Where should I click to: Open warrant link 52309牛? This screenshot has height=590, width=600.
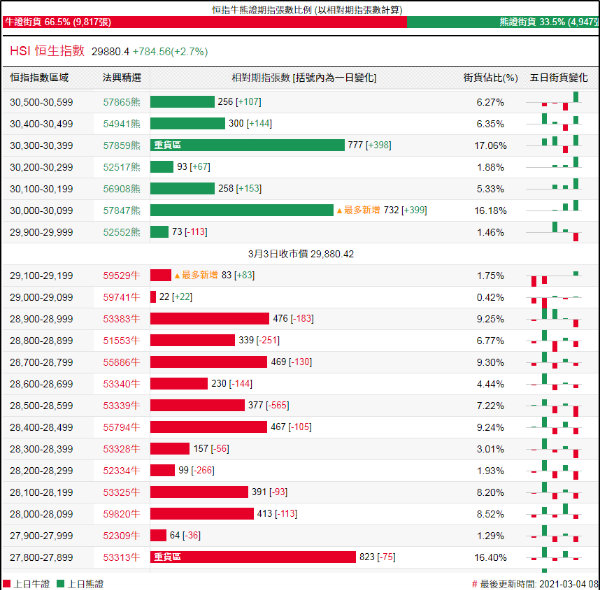pos(122,536)
